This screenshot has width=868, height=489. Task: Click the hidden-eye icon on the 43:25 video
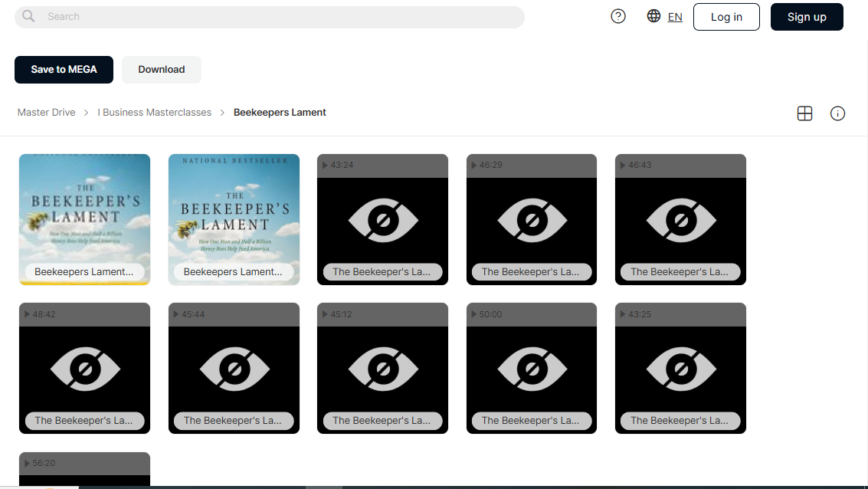[681, 369]
